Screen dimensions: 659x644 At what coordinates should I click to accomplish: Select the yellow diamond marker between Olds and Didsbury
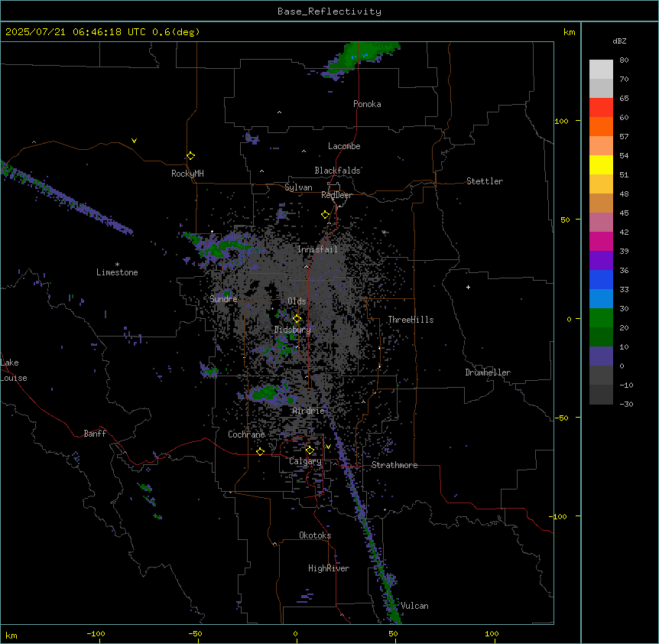(297, 319)
